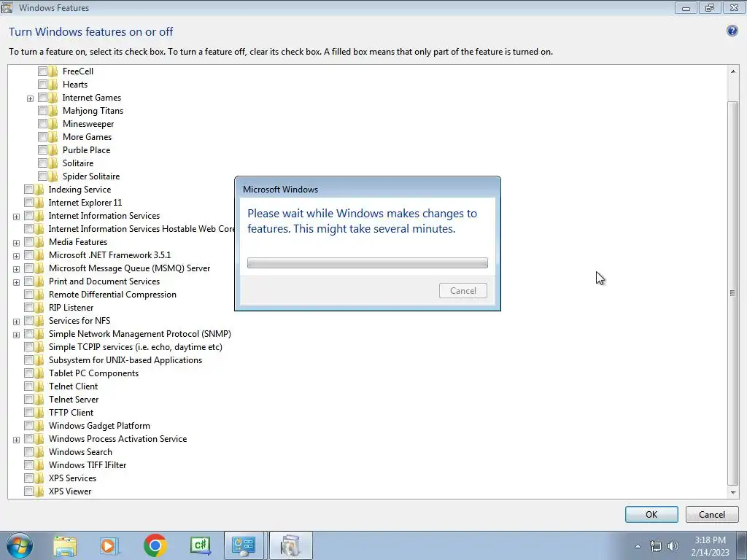Toggle the TFTP Client checkbox

pyautogui.click(x=28, y=413)
